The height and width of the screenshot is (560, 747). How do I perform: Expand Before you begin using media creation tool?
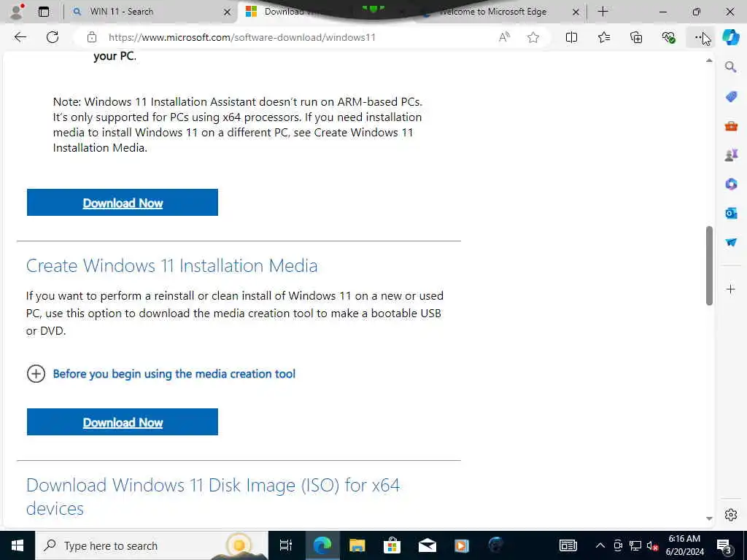(x=161, y=374)
